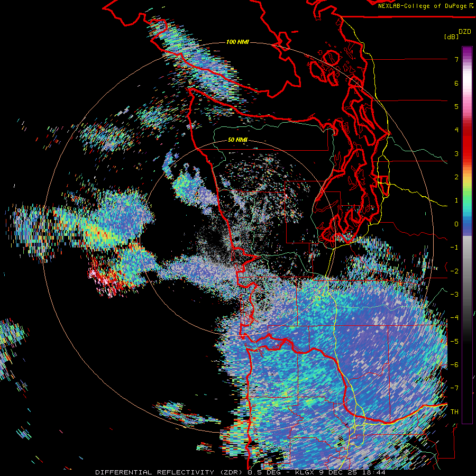Click the '0' value on the color scale

[456, 224]
